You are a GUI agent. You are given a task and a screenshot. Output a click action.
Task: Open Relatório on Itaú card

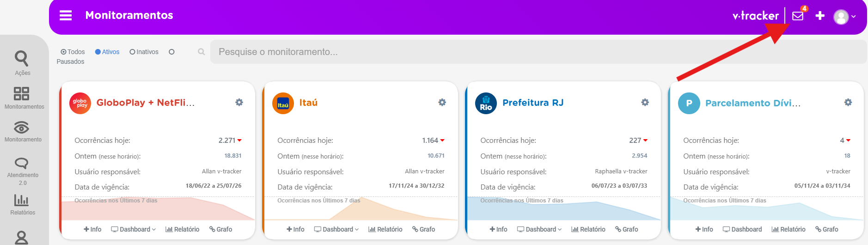point(385,229)
